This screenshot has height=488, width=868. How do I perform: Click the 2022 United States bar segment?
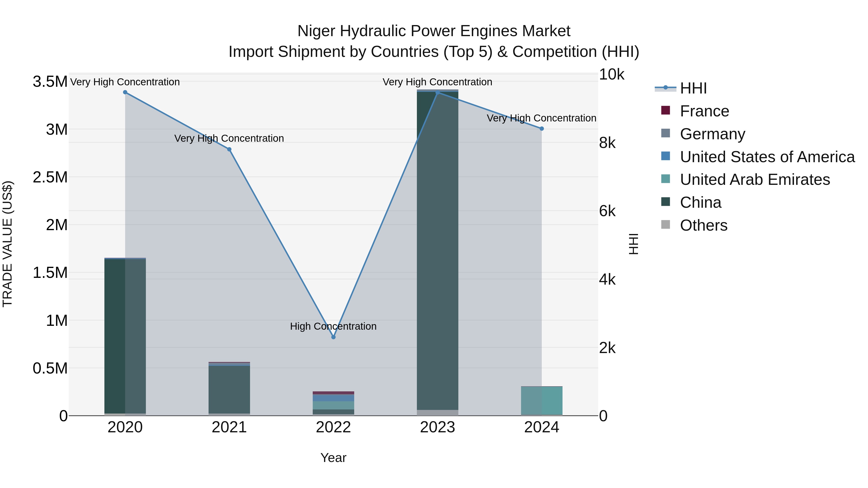(333, 398)
